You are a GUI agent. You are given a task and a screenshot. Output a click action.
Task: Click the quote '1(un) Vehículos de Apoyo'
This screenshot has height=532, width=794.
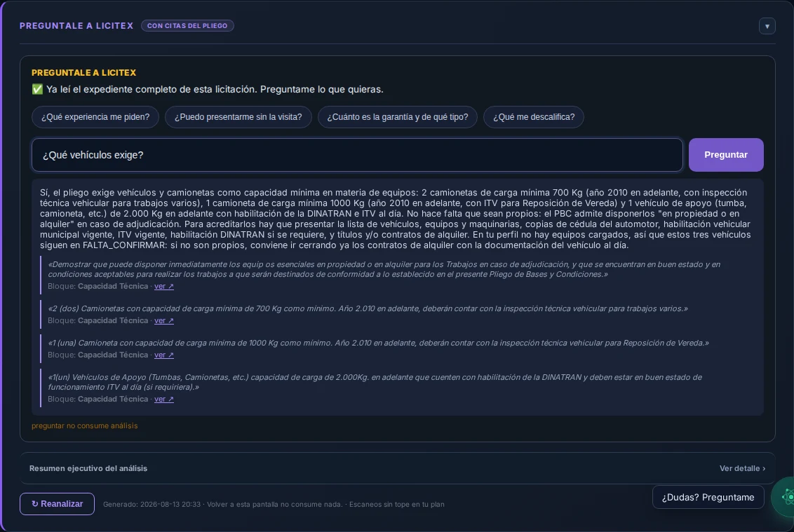(375, 382)
